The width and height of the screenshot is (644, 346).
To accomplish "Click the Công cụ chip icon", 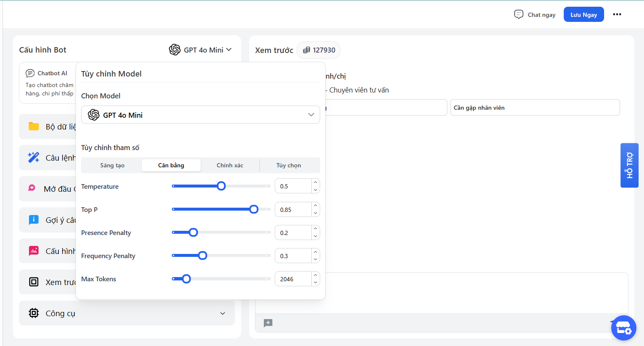I will tap(34, 313).
